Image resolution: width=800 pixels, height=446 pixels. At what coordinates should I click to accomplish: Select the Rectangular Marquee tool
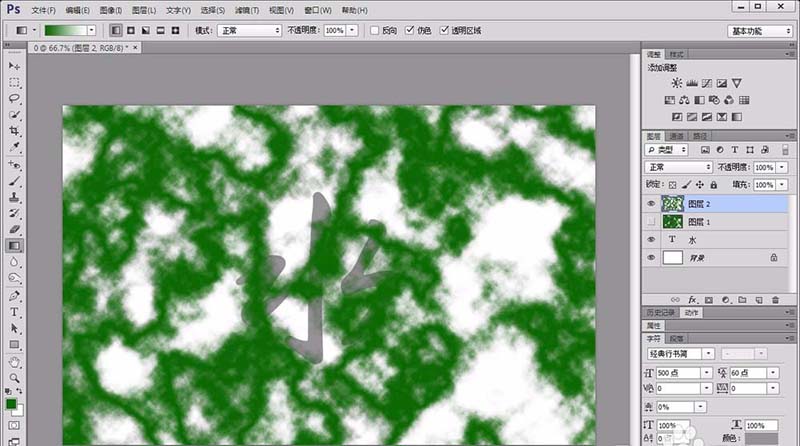point(14,83)
